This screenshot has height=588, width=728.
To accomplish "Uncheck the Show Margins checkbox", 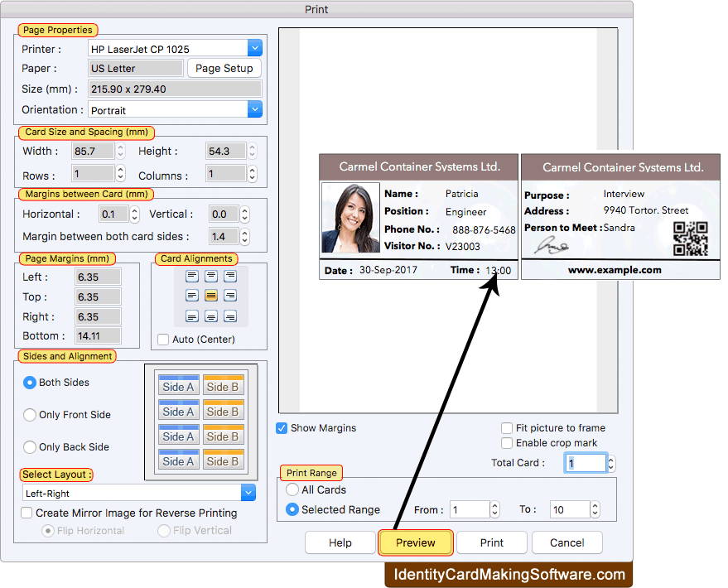I will pyautogui.click(x=282, y=428).
